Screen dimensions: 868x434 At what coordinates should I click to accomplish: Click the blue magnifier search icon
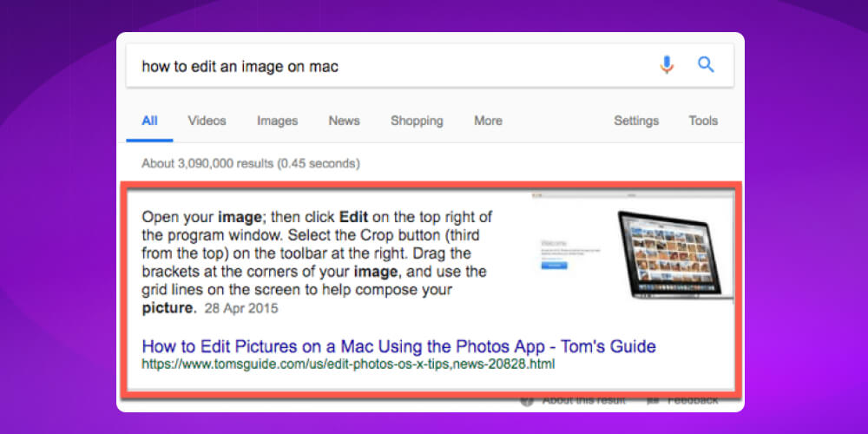coord(706,65)
